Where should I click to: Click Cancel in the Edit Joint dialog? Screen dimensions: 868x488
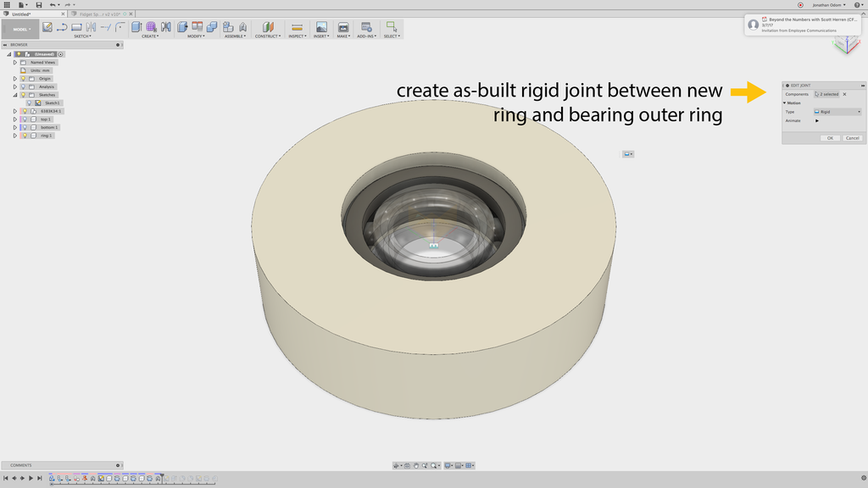pos(853,138)
